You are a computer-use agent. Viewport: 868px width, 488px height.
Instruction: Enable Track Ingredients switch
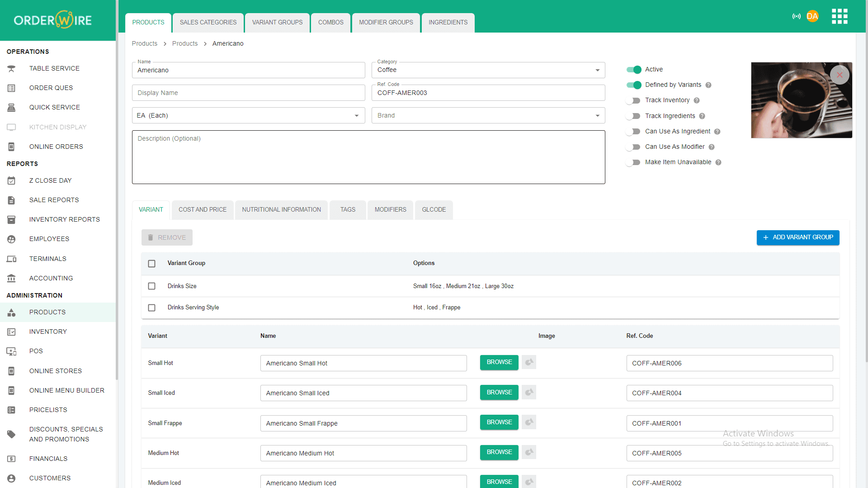tap(633, 116)
